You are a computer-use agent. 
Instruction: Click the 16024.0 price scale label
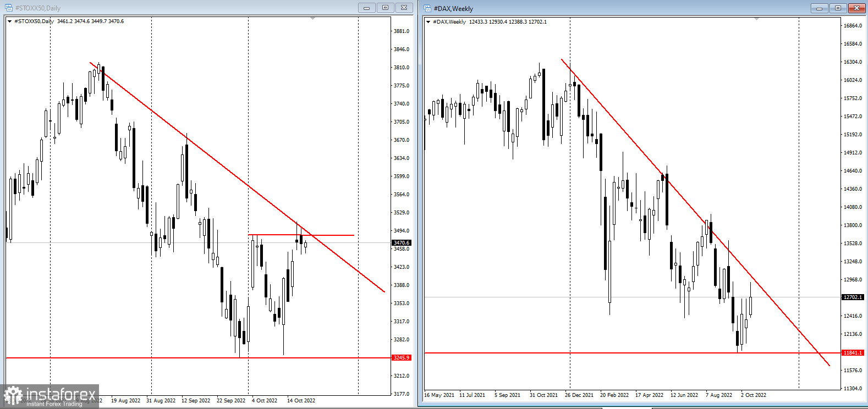point(853,80)
